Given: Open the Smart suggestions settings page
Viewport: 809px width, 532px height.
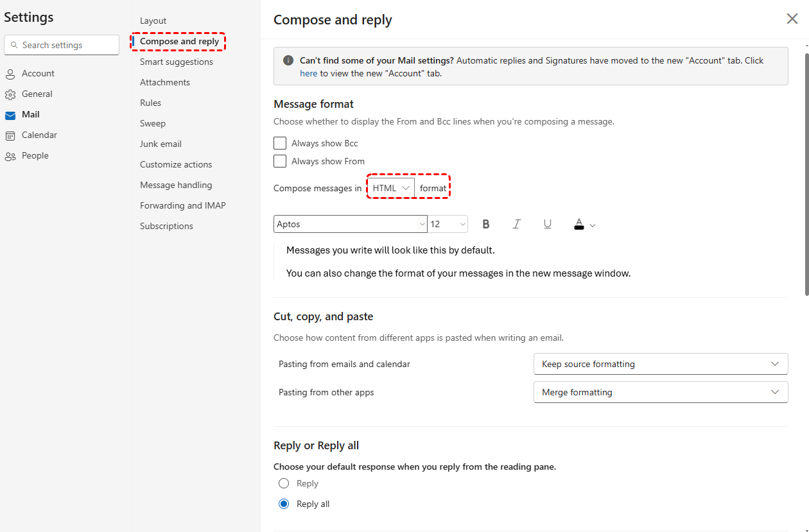Looking at the screenshot, I should coord(177,62).
